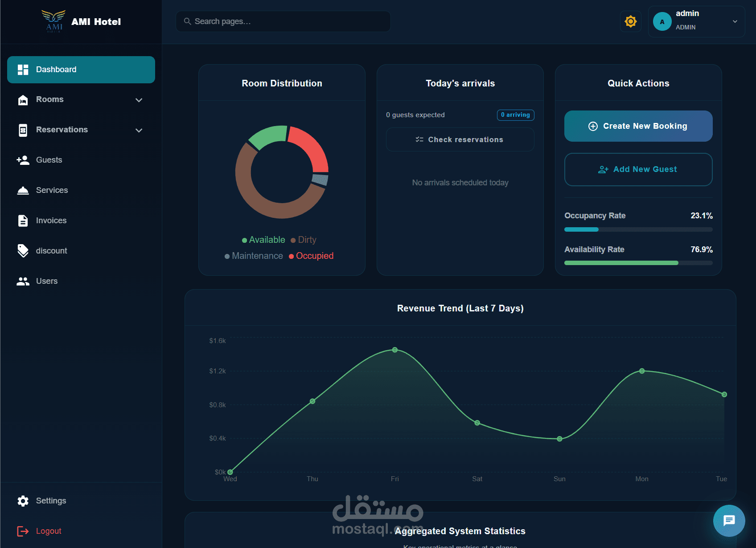The width and height of the screenshot is (756, 548).
Task: Click the Search pages input field
Action: pyautogui.click(x=283, y=21)
